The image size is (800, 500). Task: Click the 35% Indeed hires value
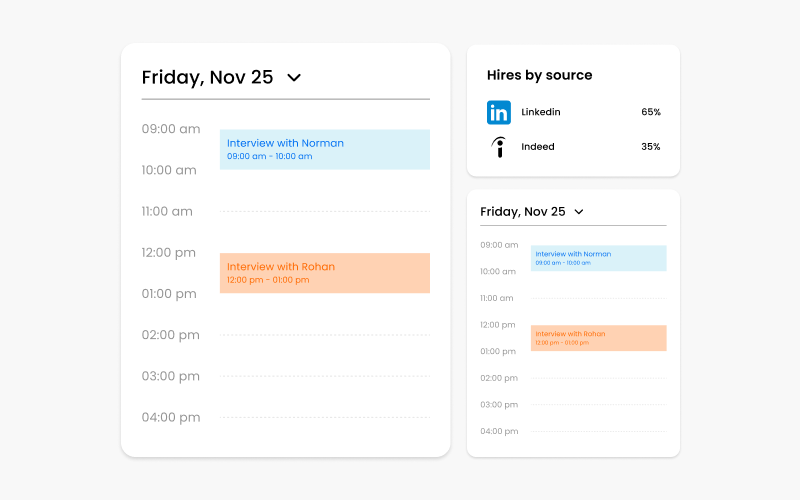pyautogui.click(x=651, y=147)
